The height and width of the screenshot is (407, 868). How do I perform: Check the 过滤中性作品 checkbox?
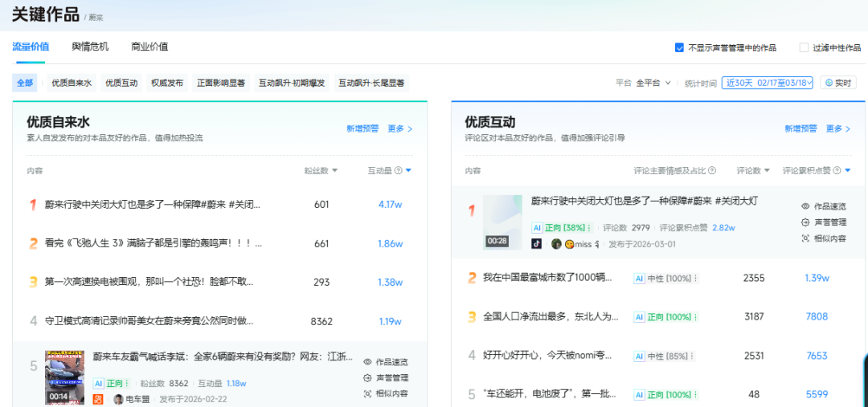pyautogui.click(x=804, y=47)
